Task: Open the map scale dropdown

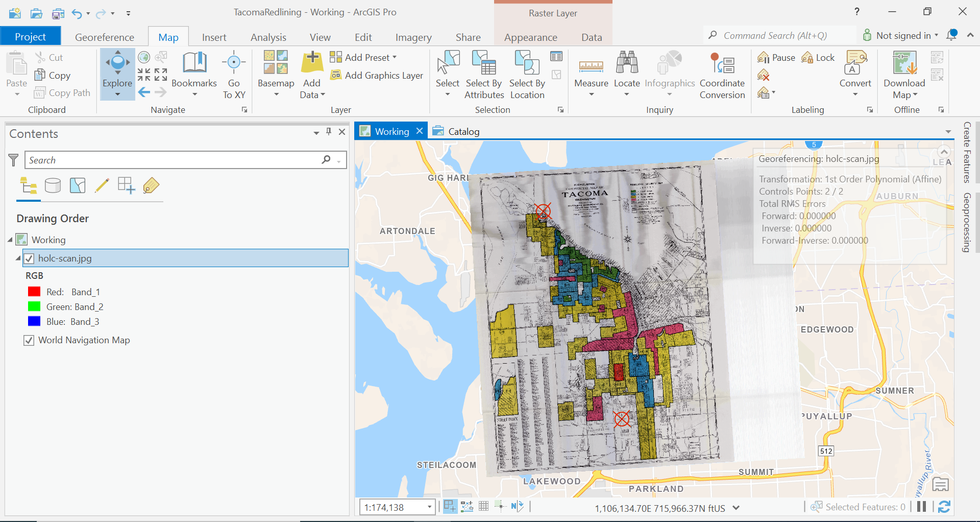Action: 429,507
